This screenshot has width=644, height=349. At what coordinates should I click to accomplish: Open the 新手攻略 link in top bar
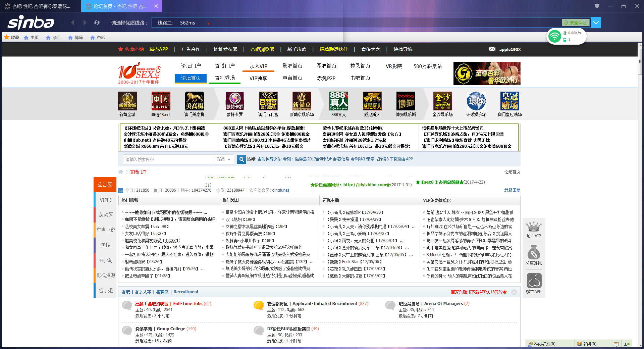click(297, 49)
